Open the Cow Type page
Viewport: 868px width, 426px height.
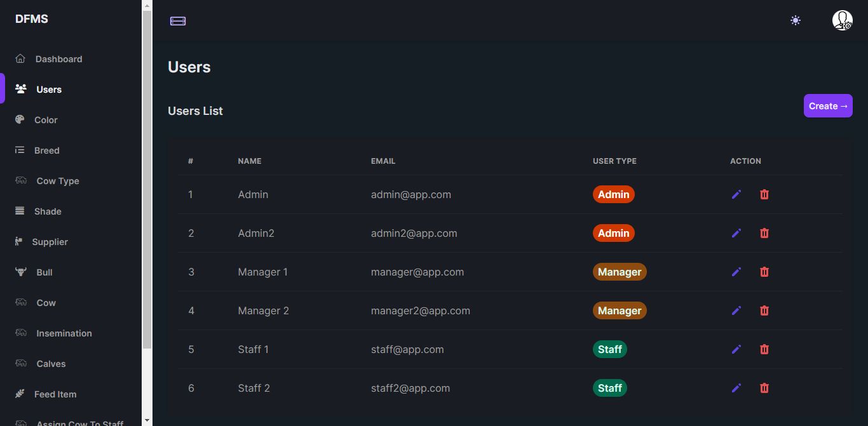pyautogui.click(x=58, y=181)
